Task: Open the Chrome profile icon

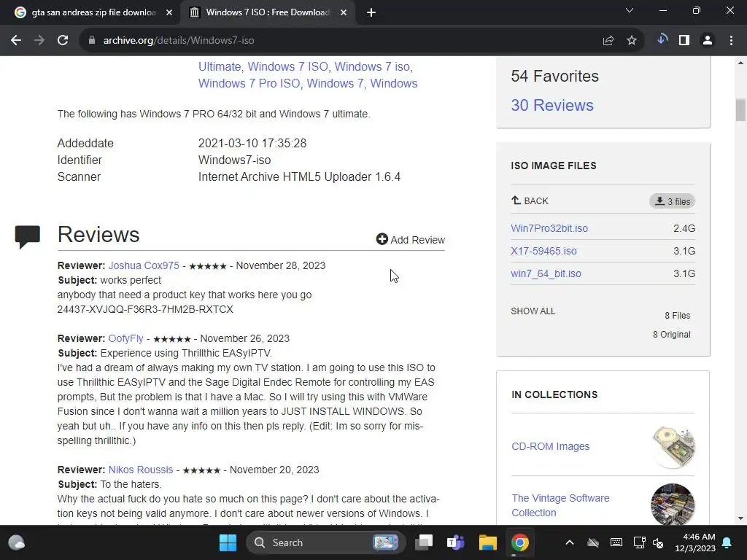Action: coord(708,41)
